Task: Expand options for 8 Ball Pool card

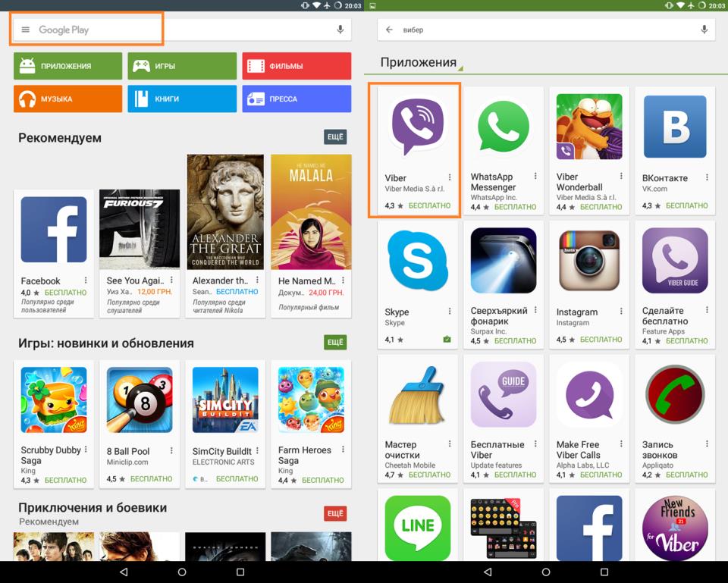Action: pos(171,451)
